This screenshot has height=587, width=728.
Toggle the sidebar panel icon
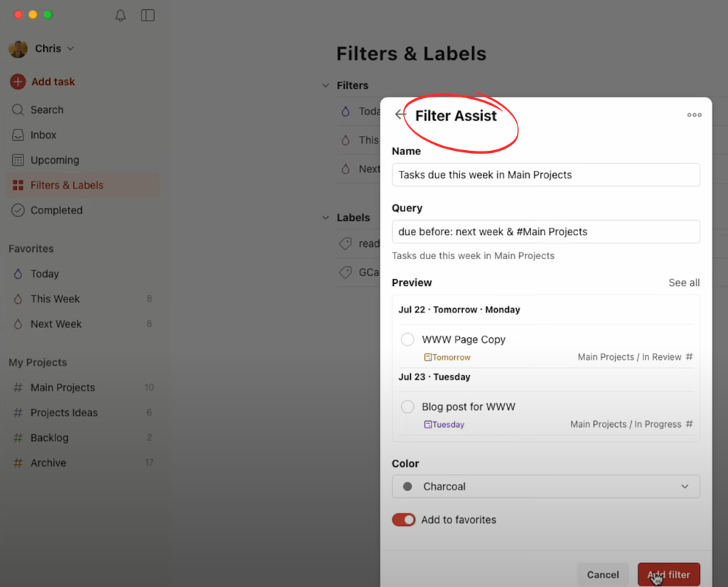[x=148, y=16]
